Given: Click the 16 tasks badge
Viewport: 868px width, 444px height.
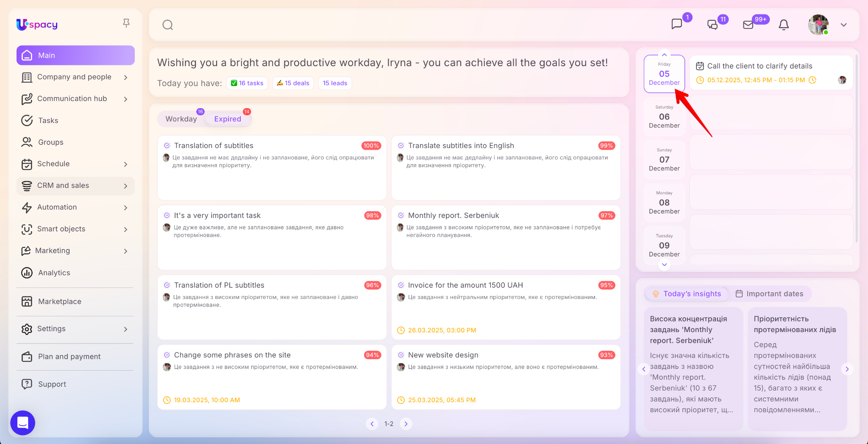Looking at the screenshot, I should (x=247, y=83).
